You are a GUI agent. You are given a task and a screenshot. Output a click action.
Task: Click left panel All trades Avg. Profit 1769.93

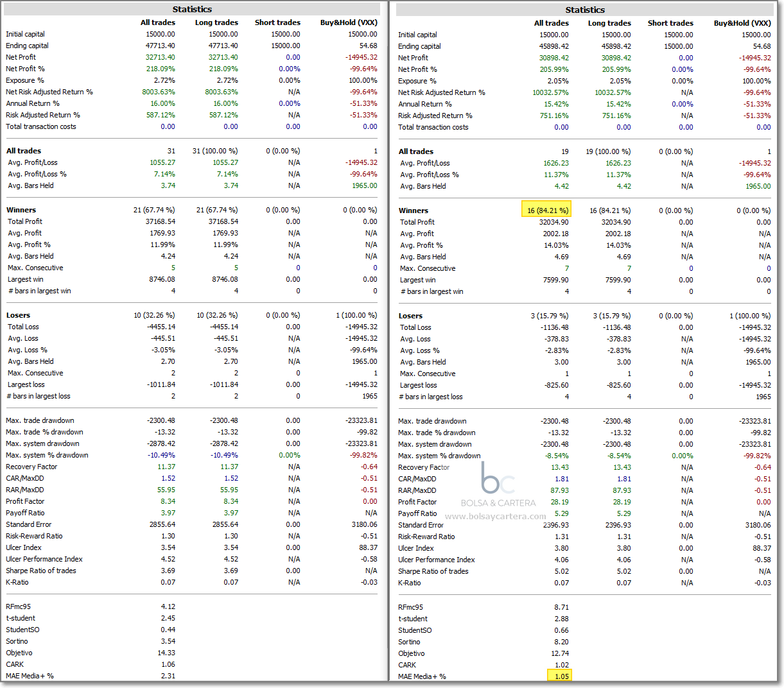(162, 233)
